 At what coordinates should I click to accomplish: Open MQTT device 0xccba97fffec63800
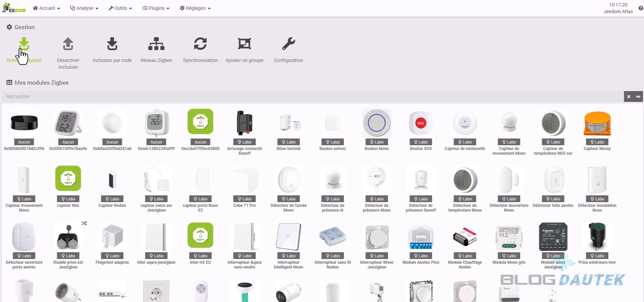(200, 130)
